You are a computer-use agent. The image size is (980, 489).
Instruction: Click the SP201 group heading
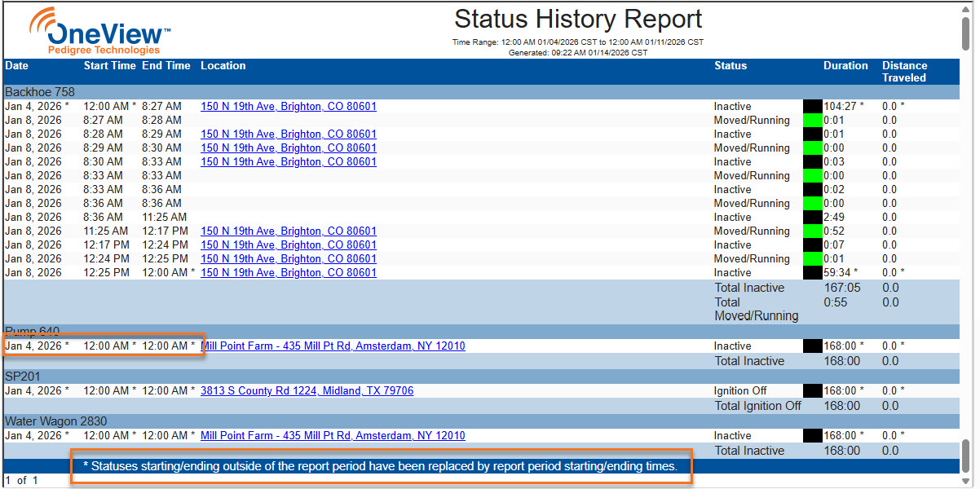tap(21, 377)
